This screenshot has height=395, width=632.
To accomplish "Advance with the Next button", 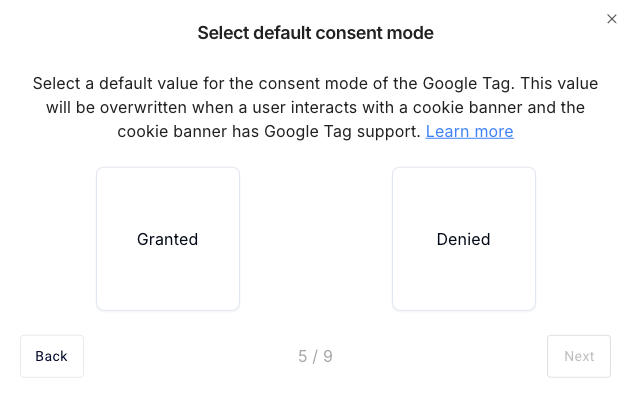I will (x=579, y=356).
